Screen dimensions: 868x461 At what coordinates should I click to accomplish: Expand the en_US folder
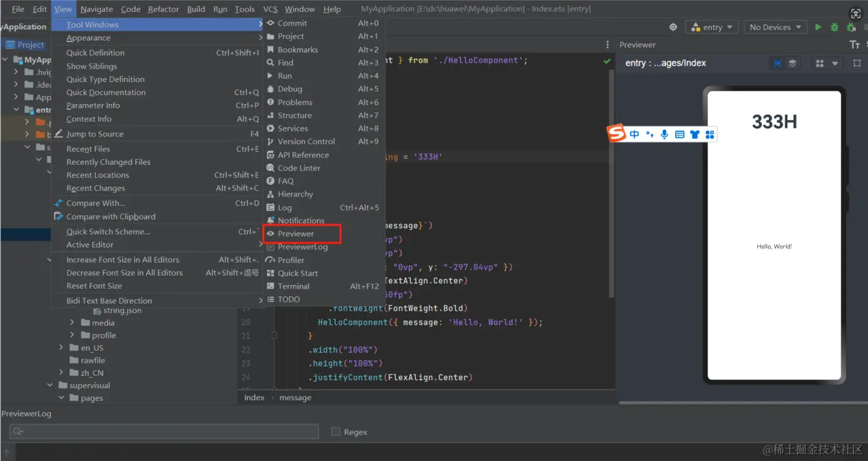point(61,348)
